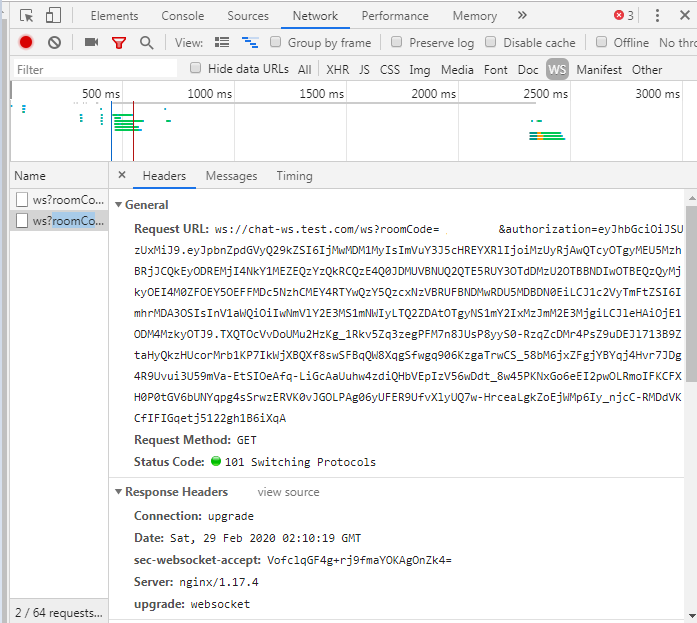Switch to large request rows view icon
Image resolution: width=697 pixels, height=623 pixels.
(222, 42)
